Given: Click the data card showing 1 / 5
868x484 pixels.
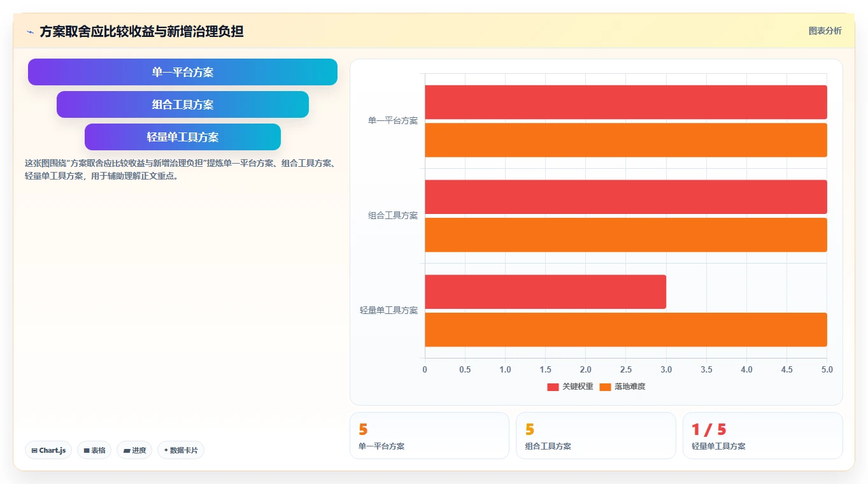Looking at the screenshot, I should pyautogui.click(x=763, y=436).
